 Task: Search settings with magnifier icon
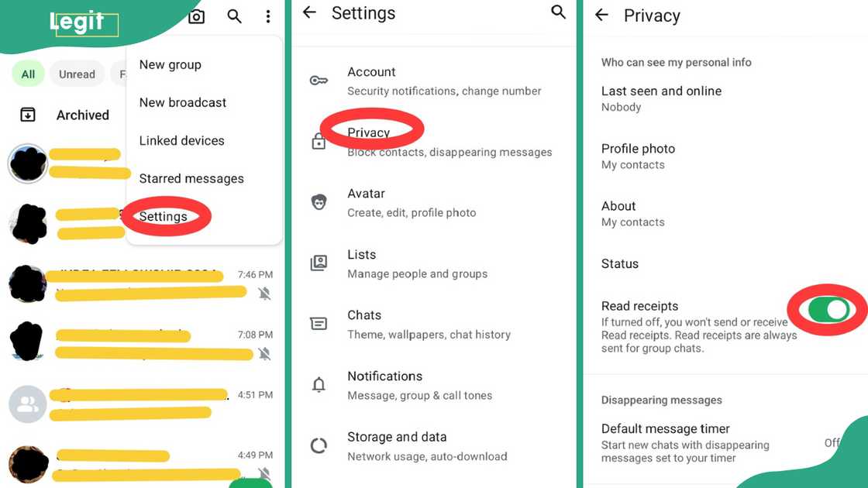click(559, 12)
